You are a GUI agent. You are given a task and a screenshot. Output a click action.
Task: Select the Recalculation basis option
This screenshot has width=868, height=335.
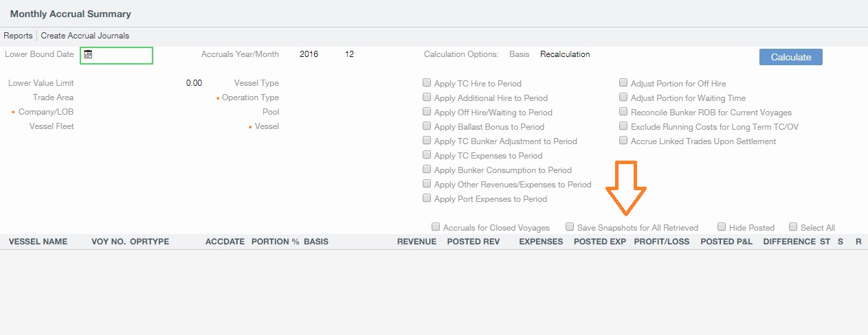tap(565, 54)
